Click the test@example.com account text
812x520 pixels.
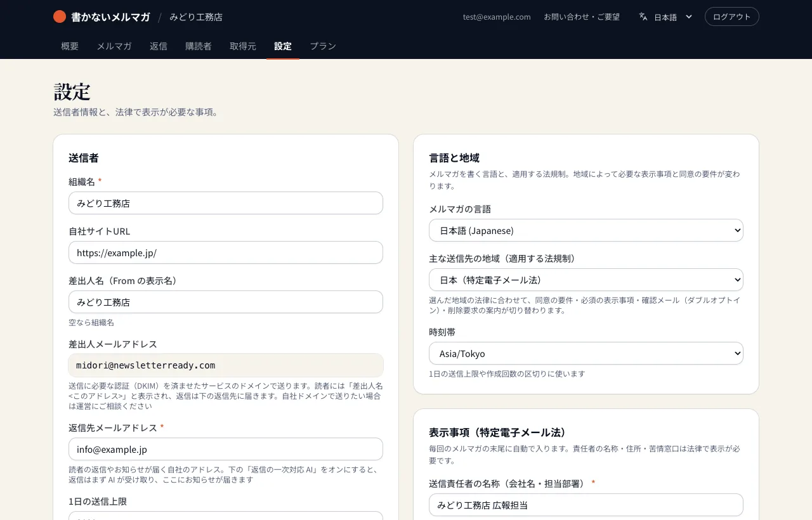pos(497,17)
